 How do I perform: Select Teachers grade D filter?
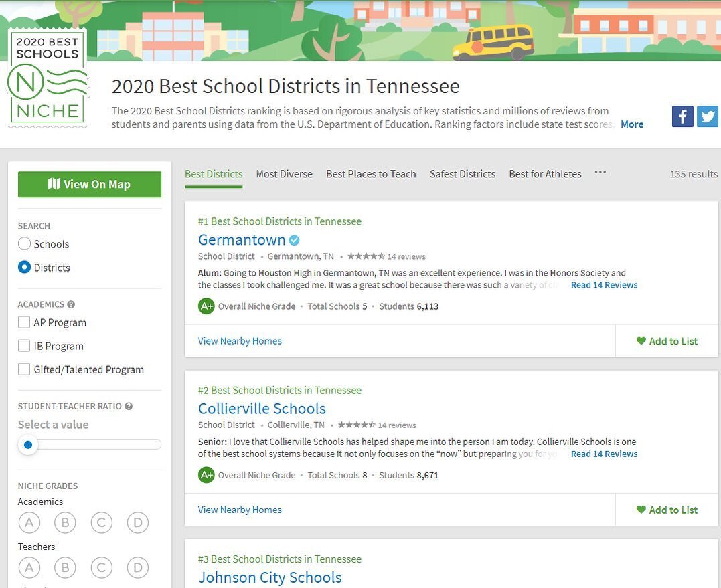click(x=138, y=568)
